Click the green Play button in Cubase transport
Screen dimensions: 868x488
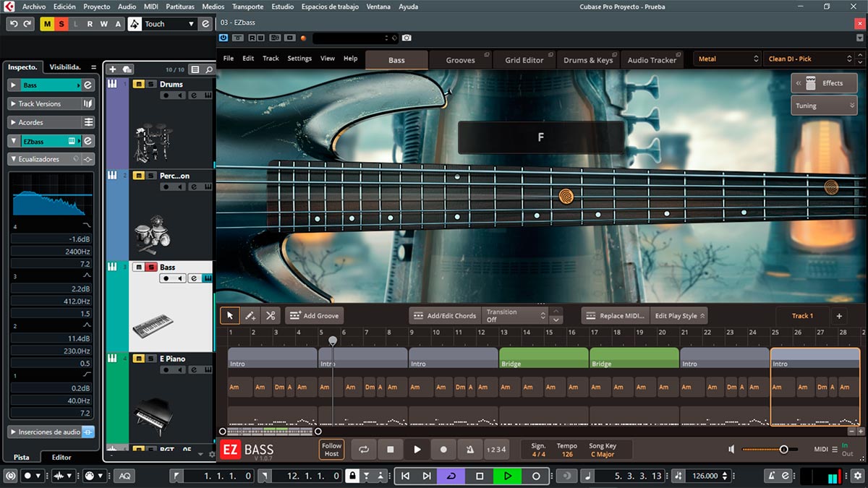[x=508, y=476]
